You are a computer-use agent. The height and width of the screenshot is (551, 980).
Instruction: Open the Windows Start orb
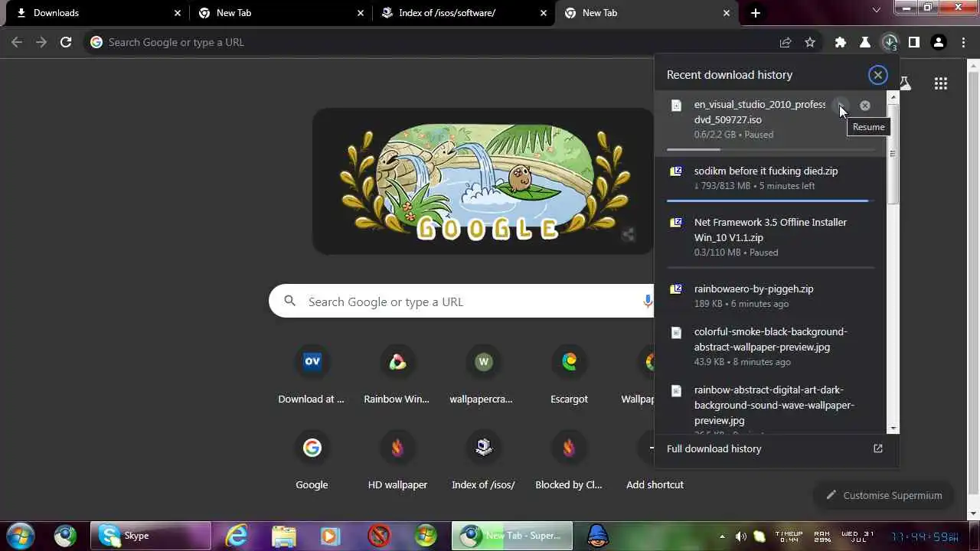(21, 536)
